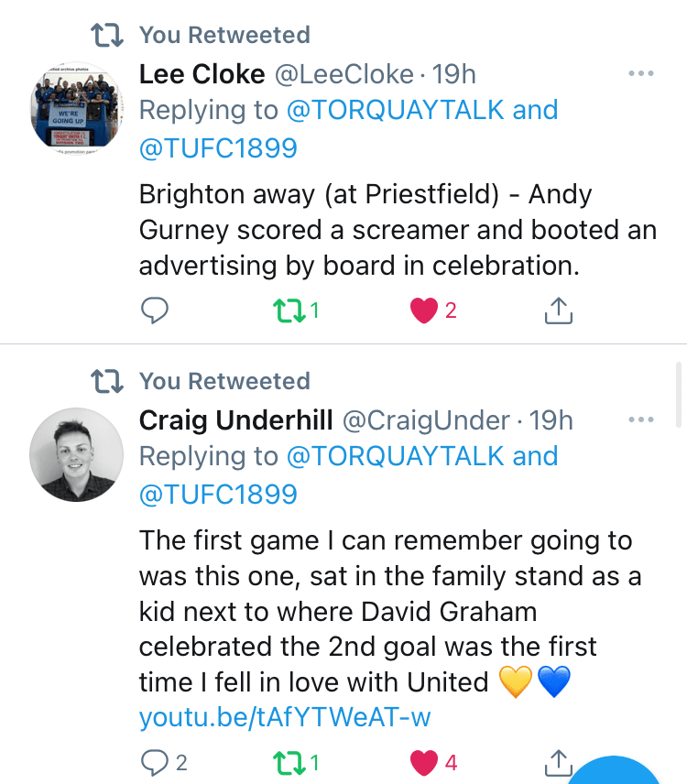Tap @TUFC1899 mention in Craig Underhill's tweet

click(218, 495)
